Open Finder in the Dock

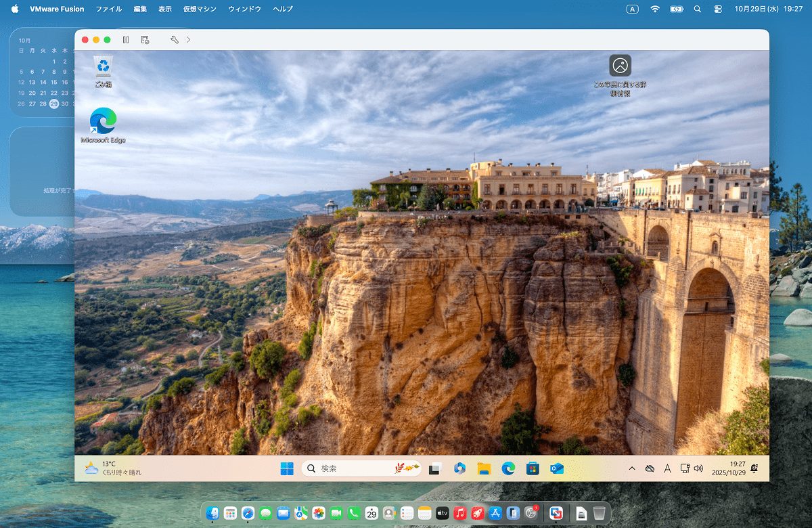pyautogui.click(x=212, y=513)
